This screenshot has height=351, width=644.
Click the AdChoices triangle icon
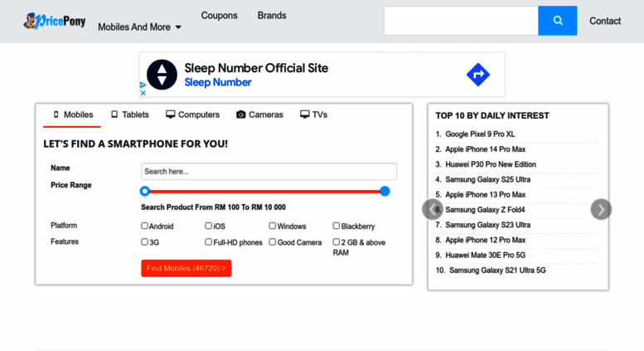(143, 85)
